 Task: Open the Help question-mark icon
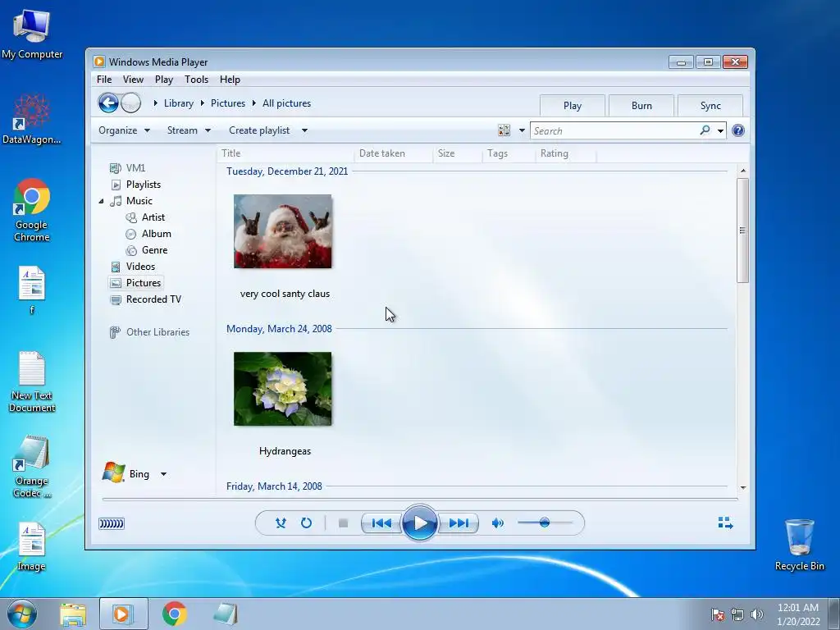point(737,130)
